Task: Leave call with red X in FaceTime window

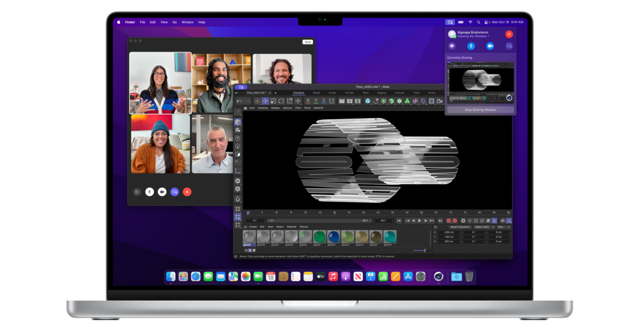Action: (x=187, y=192)
